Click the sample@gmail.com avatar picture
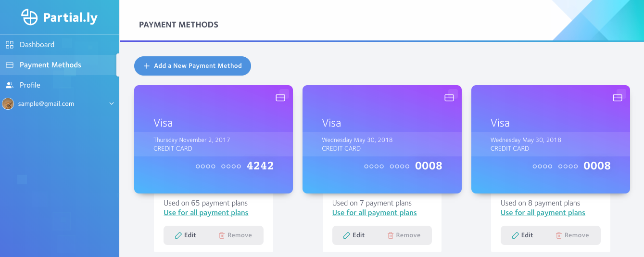The height and width of the screenshot is (257, 644). pyautogui.click(x=8, y=103)
